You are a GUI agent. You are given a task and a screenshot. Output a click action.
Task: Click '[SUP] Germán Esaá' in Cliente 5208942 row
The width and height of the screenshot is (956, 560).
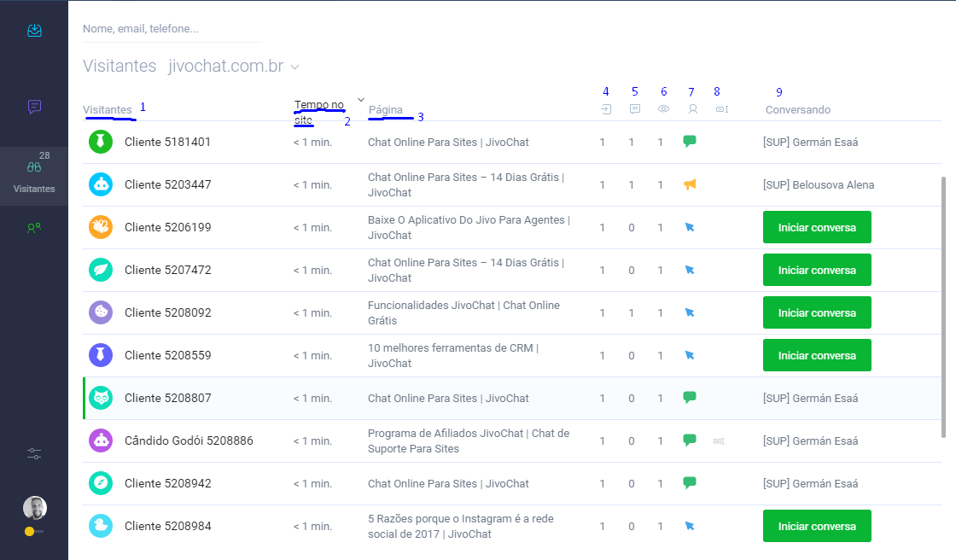coord(810,484)
